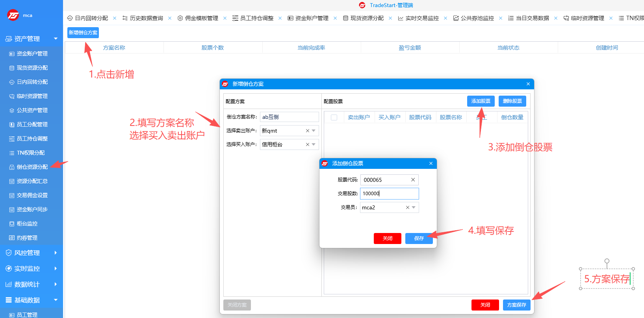Click the 临时资源管理 sidebar icon
Screen dimensions: 644x318
coord(12,96)
